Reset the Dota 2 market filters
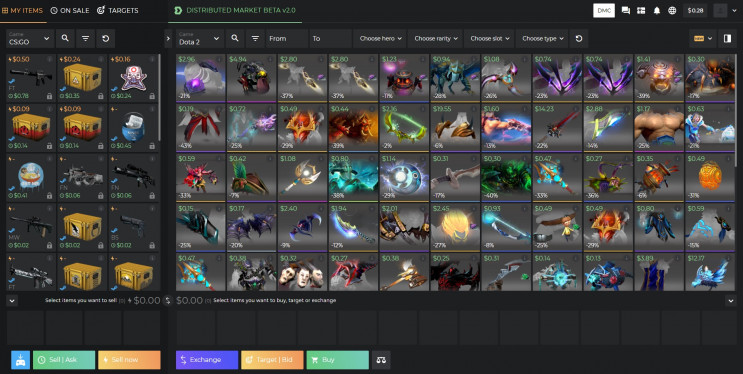 tap(579, 38)
